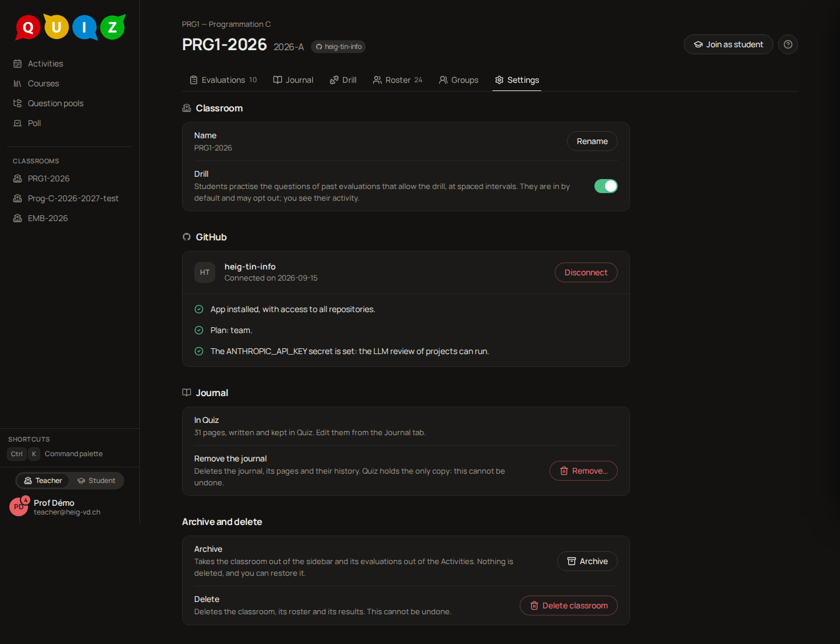Click the Courses library icon in sidebar
The image size is (840, 644).
(x=17, y=83)
